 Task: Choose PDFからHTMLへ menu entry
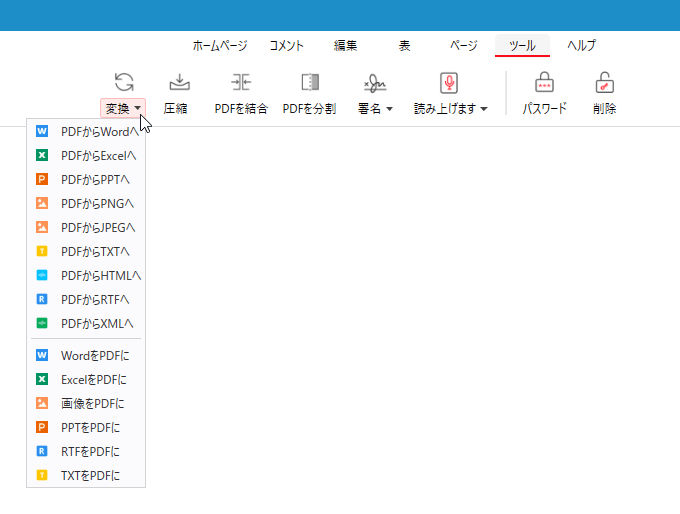tap(86, 275)
